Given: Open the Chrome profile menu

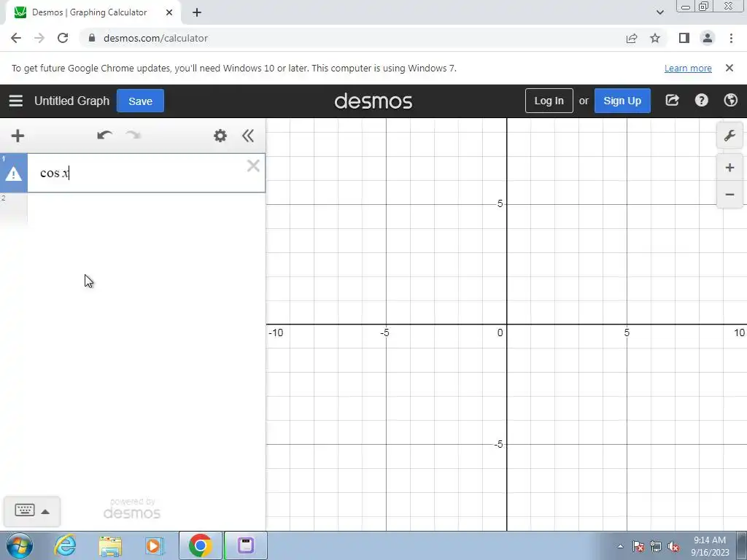Looking at the screenshot, I should 708,38.
